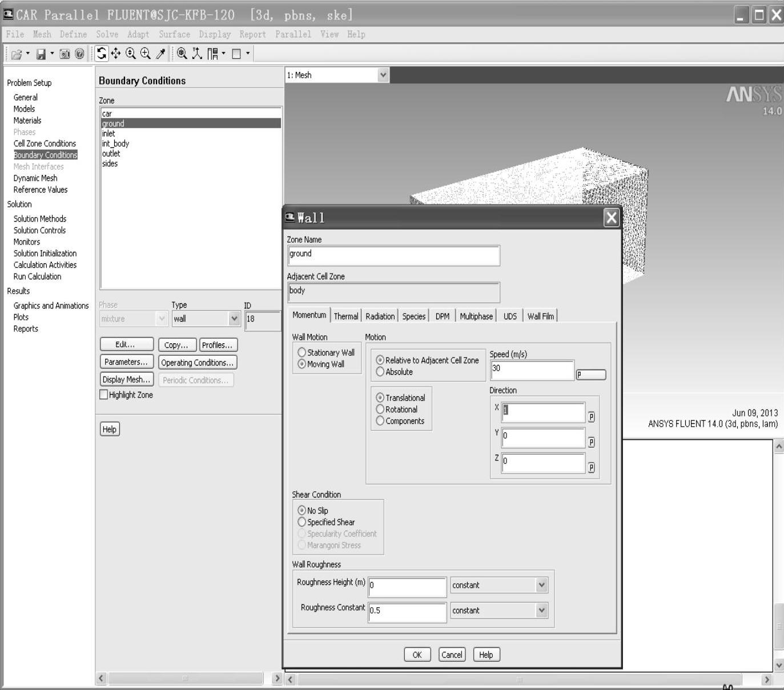Expand the graphics window '1: Mesh' dropdown

tap(383, 75)
